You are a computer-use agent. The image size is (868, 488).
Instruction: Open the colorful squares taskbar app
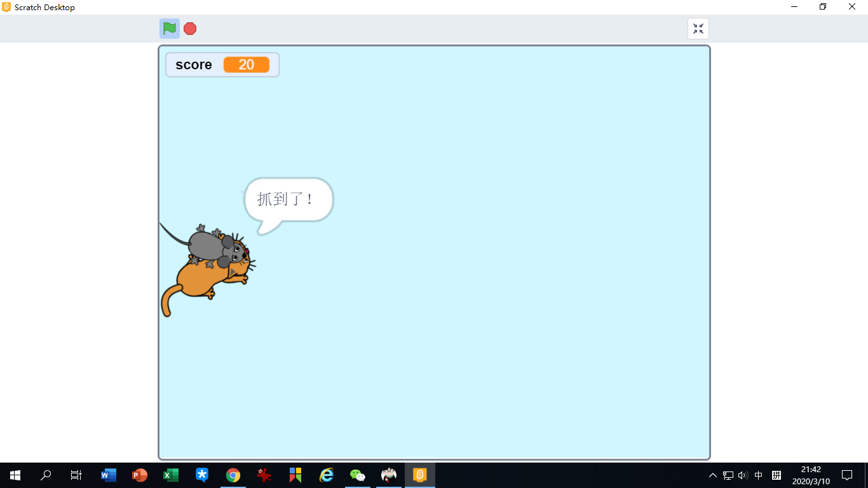[x=295, y=475]
